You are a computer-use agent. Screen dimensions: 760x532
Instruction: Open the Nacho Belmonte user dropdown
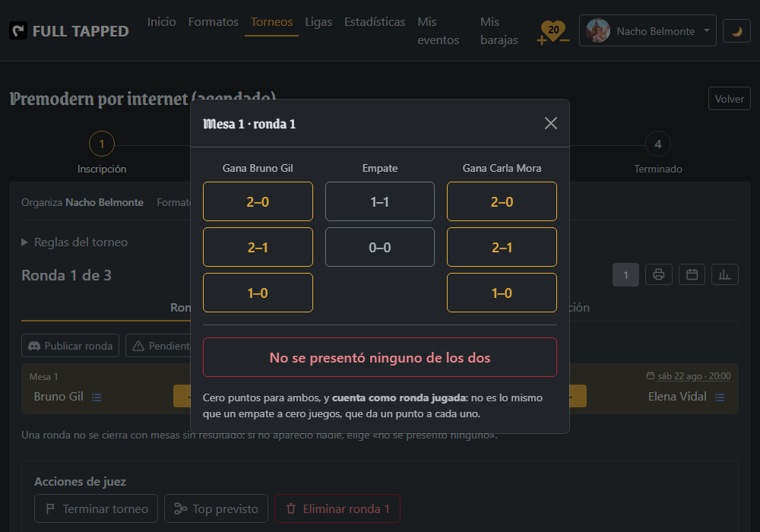point(647,30)
